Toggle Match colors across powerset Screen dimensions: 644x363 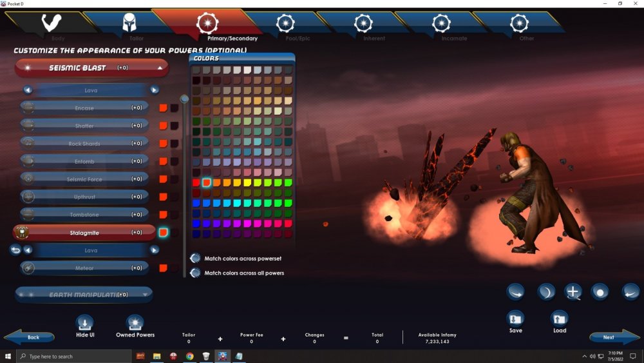(195, 259)
